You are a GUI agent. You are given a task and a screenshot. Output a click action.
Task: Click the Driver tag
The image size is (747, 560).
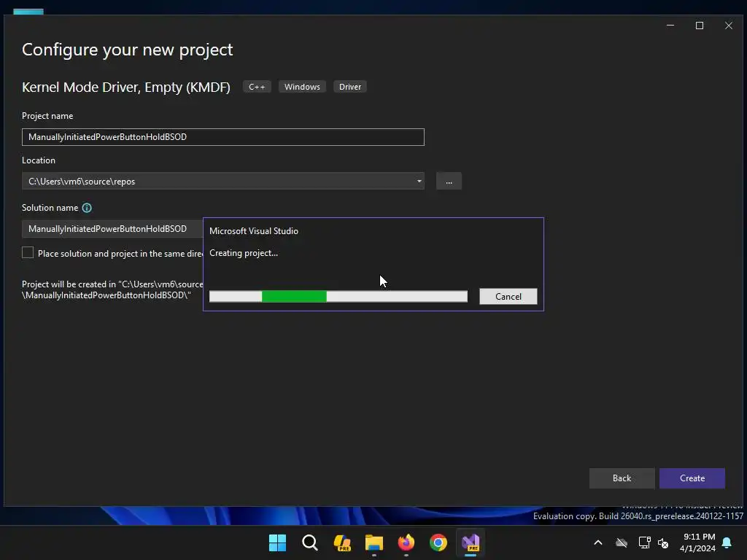(x=350, y=87)
